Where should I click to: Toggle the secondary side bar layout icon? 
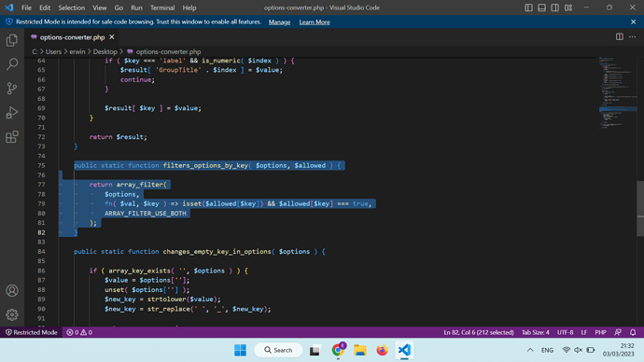(555, 7)
